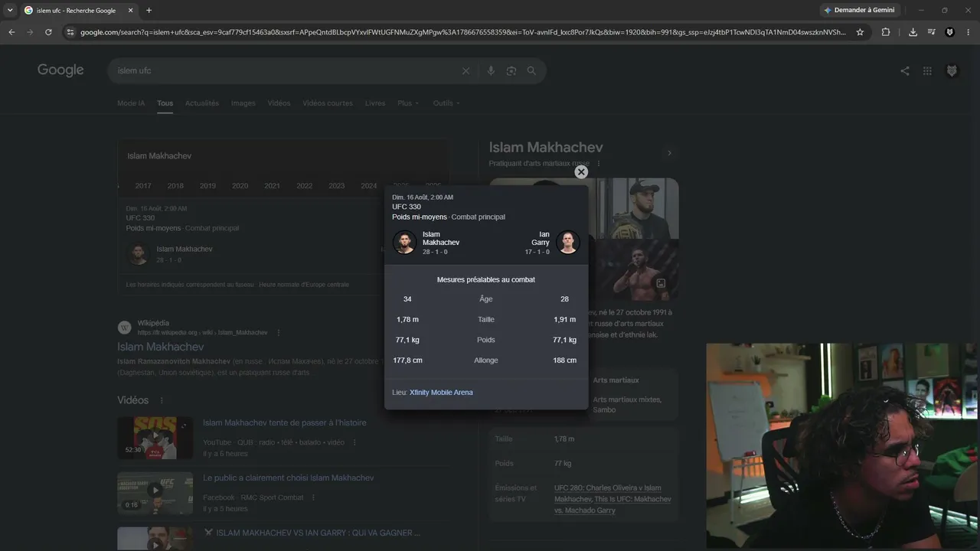Clear the search box text
This screenshot has height=551, width=980.
pos(465,71)
